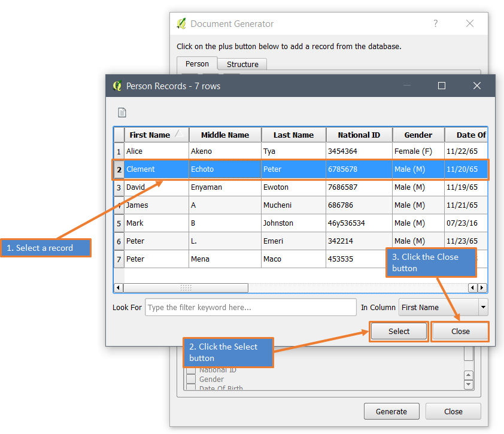Click Close on the Document Generator window

tap(453, 411)
